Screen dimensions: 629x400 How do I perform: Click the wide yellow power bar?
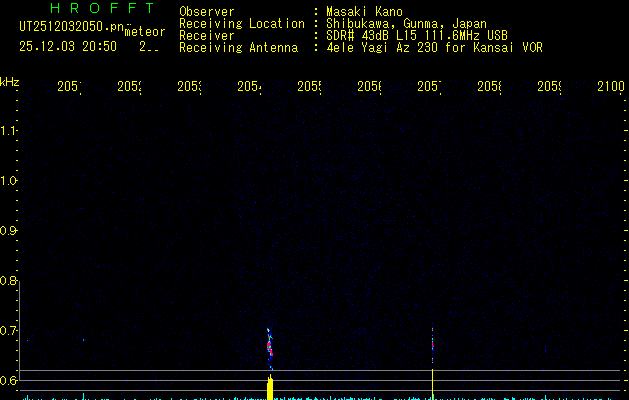pos(270,388)
